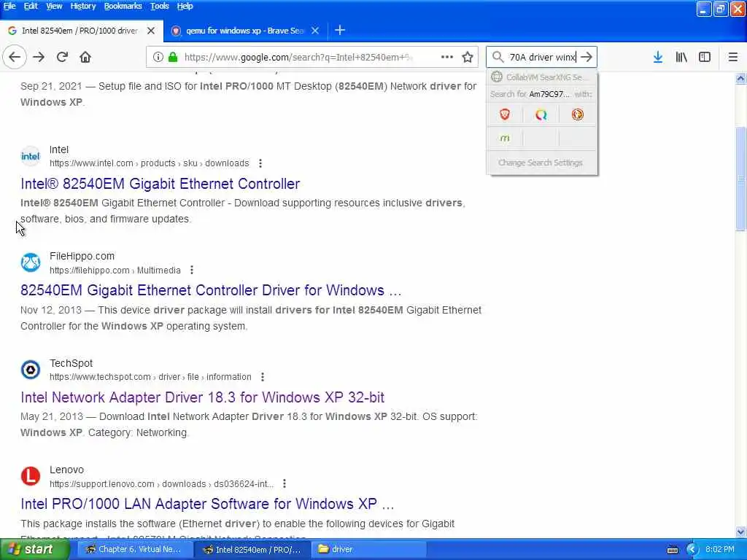Open Intel Network Adapter Driver 18.3 link

click(203, 397)
